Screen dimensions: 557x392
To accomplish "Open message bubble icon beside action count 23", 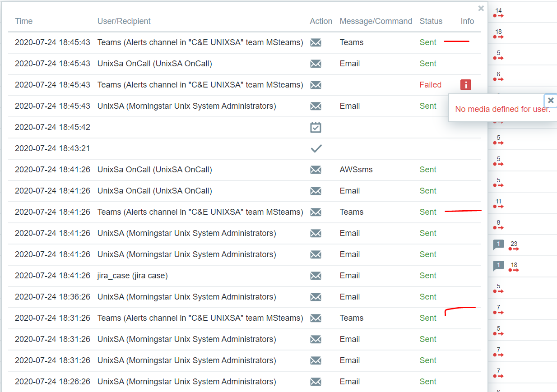I will click(498, 245).
